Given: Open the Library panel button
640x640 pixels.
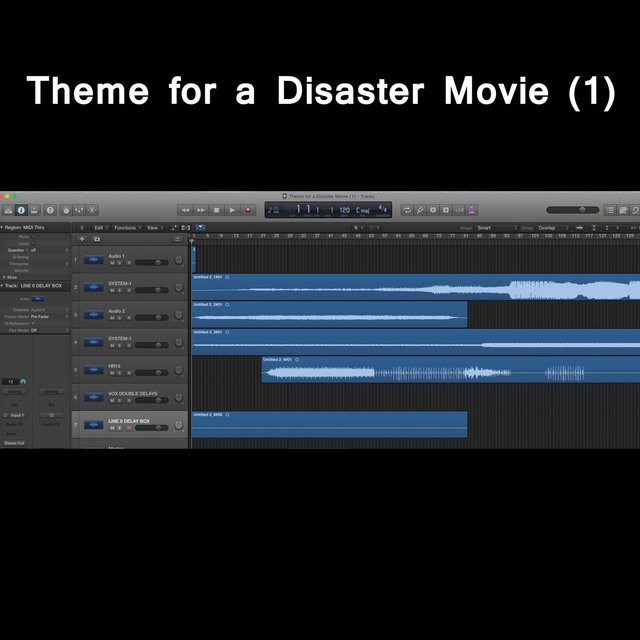Looking at the screenshot, I should coord(8,210).
